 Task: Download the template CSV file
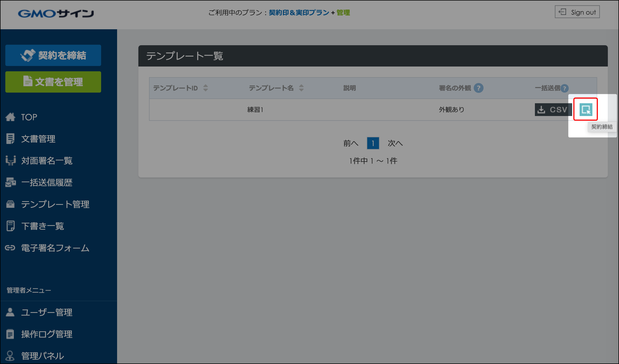(553, 109)
